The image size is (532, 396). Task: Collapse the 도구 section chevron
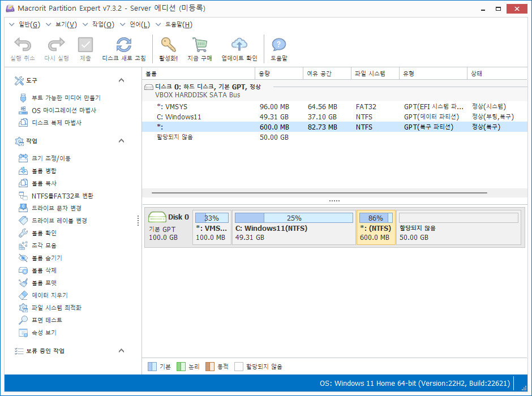[x=121, y=80]
